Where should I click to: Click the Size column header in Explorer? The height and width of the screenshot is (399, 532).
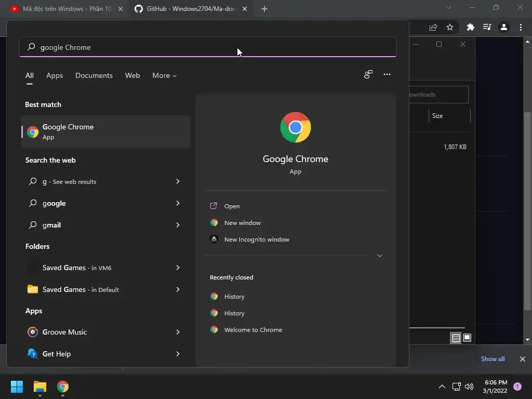coord(449,116)
